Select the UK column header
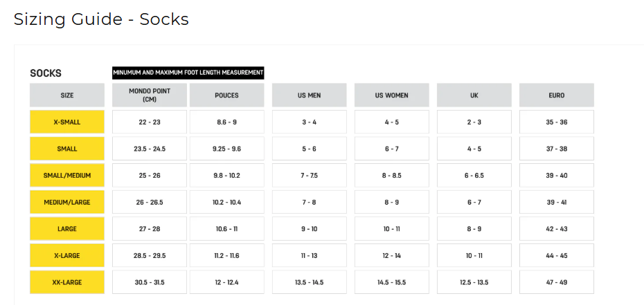 click(x=474, y=95)
